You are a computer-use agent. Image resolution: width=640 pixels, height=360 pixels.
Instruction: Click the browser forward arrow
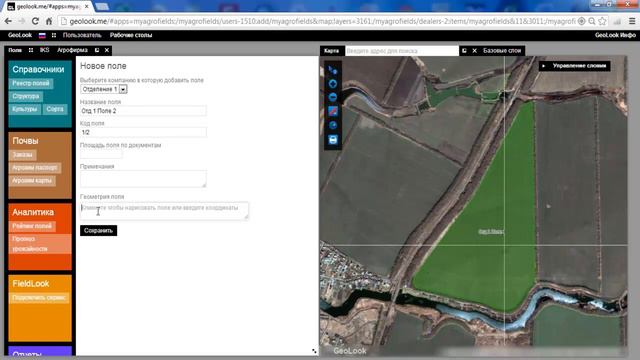click(x=22, y=21)
